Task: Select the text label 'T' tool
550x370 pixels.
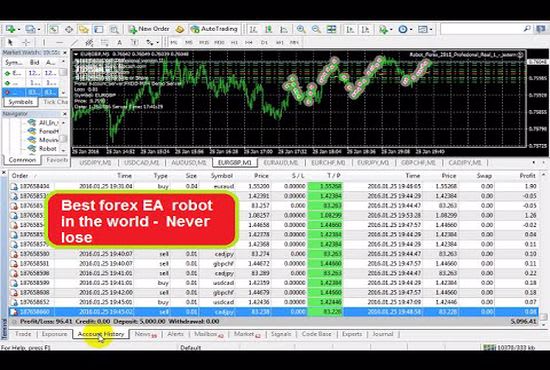Action: [134, 42]
